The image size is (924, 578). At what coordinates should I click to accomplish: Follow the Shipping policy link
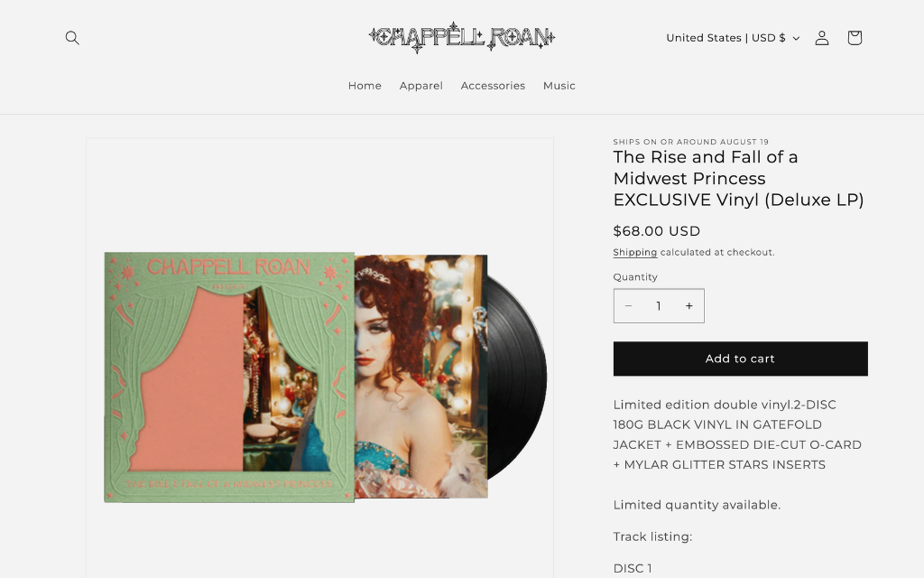(634, 253)
